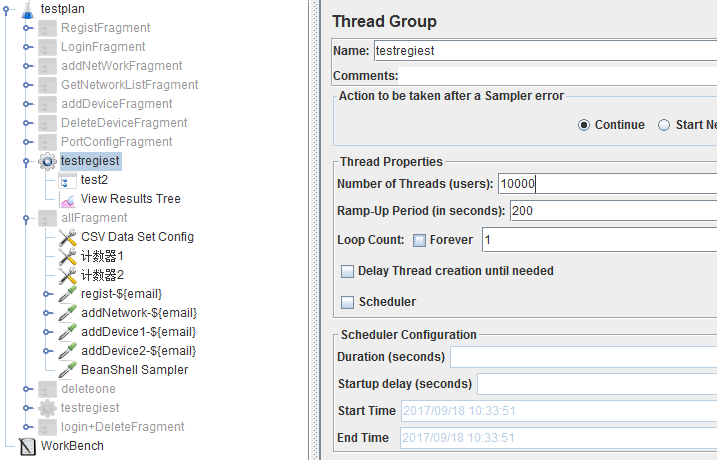Click the Loop Count value field

pos(599,240)
